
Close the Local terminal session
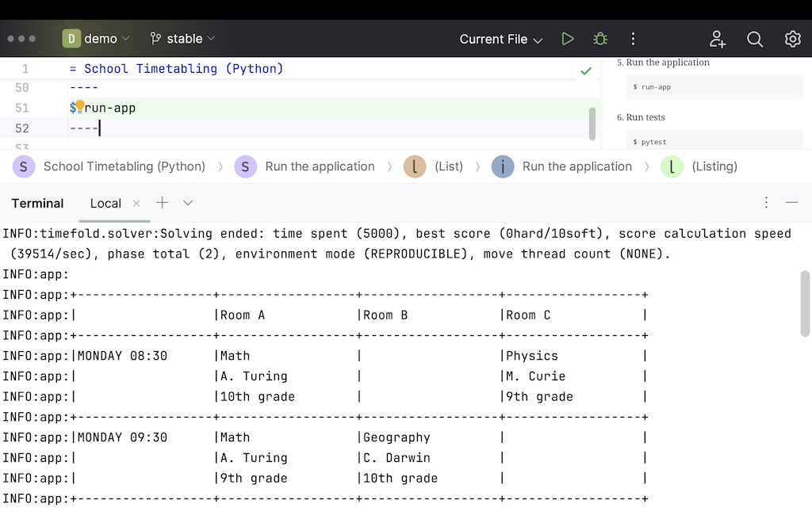coord(136,203)
